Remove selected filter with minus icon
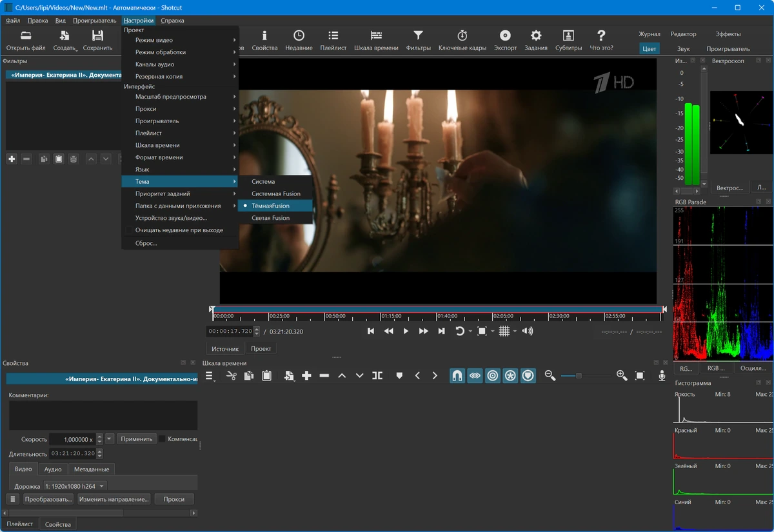Image resolution: width=774 pixels, height=532 pixels. pyautogui.click(x=26, y=159)
